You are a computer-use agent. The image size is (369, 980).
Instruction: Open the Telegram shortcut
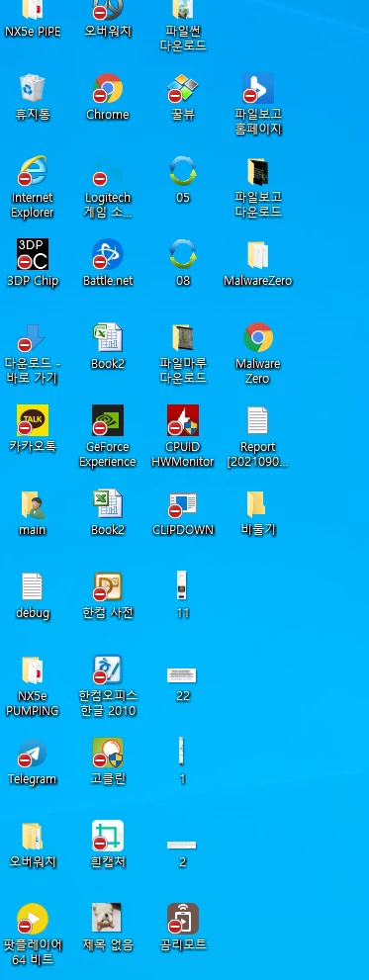[32, 753]
